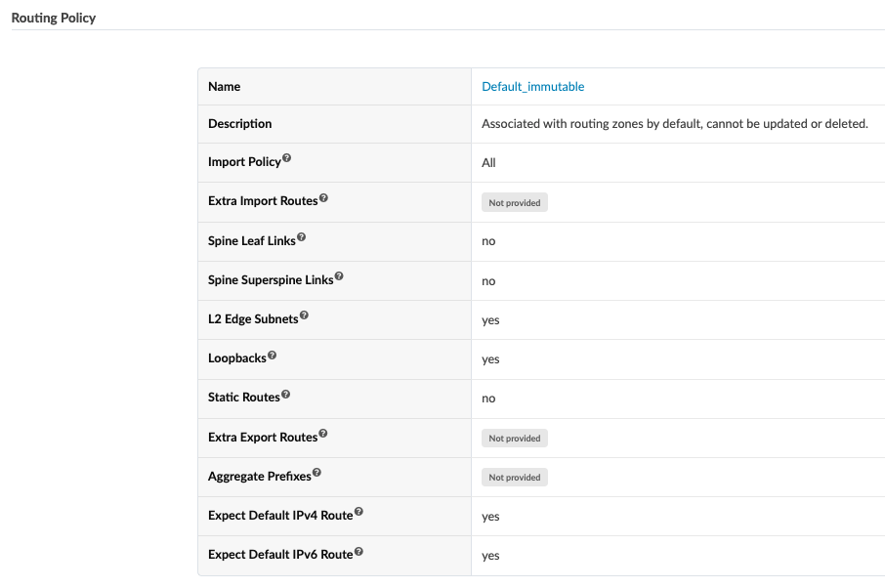Click the Expect Default IPv4 Route label

[280, 515]
